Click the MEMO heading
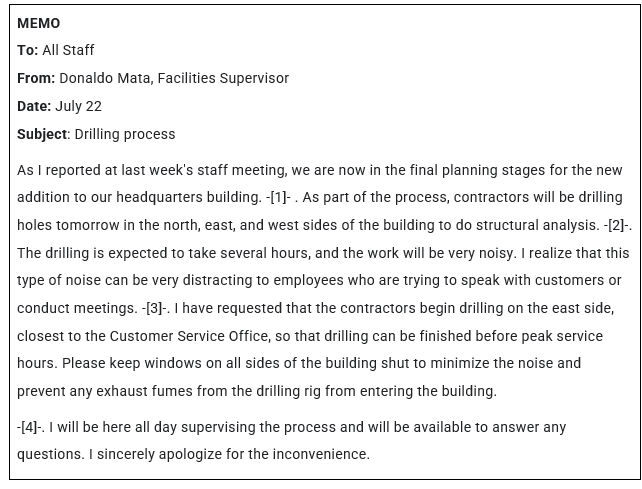642x489 pixels. [38, 23]
